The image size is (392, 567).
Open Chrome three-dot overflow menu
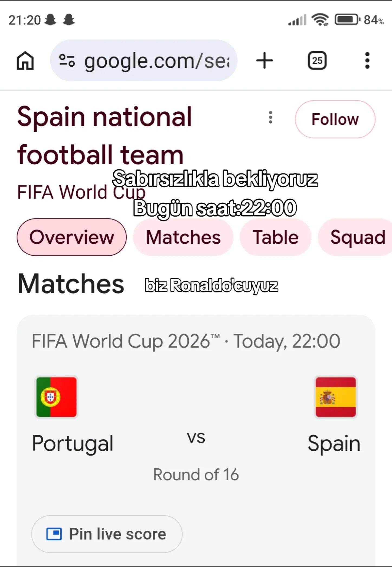(x=367, y=60)
